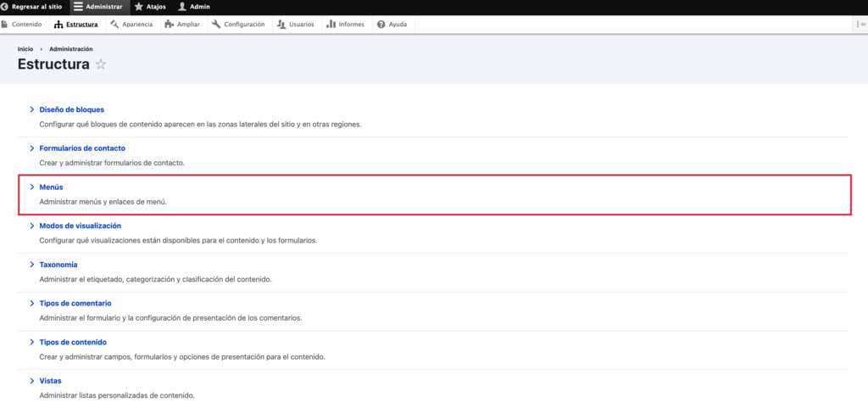The image size is (868, 408).
Task: Add Estructura to shortcuts with star
Action: coord(101,64)
